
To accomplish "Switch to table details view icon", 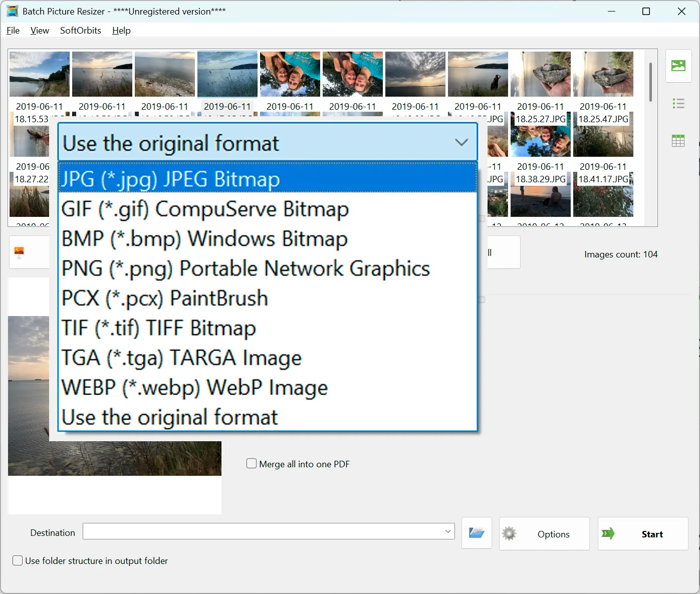I will [678, 141].
